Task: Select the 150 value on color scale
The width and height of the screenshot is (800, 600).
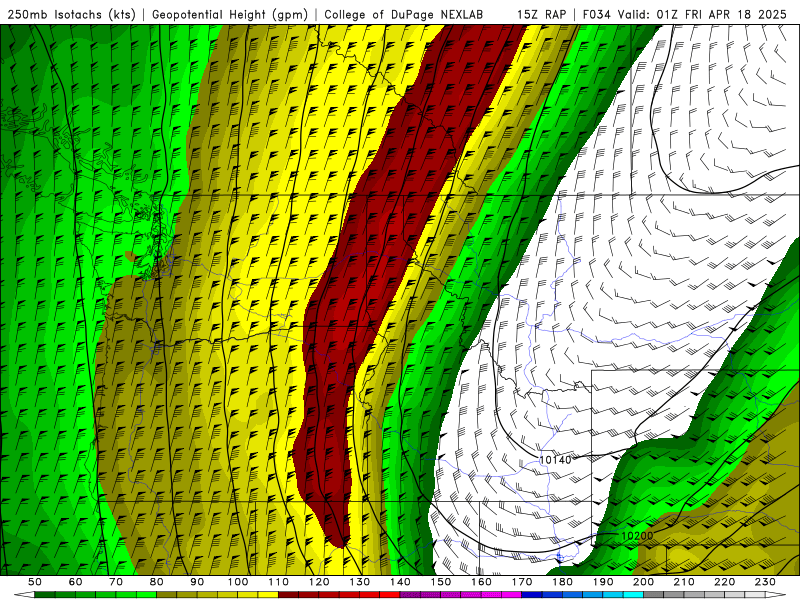Action: pyautogui.click(x=441, y=582)
